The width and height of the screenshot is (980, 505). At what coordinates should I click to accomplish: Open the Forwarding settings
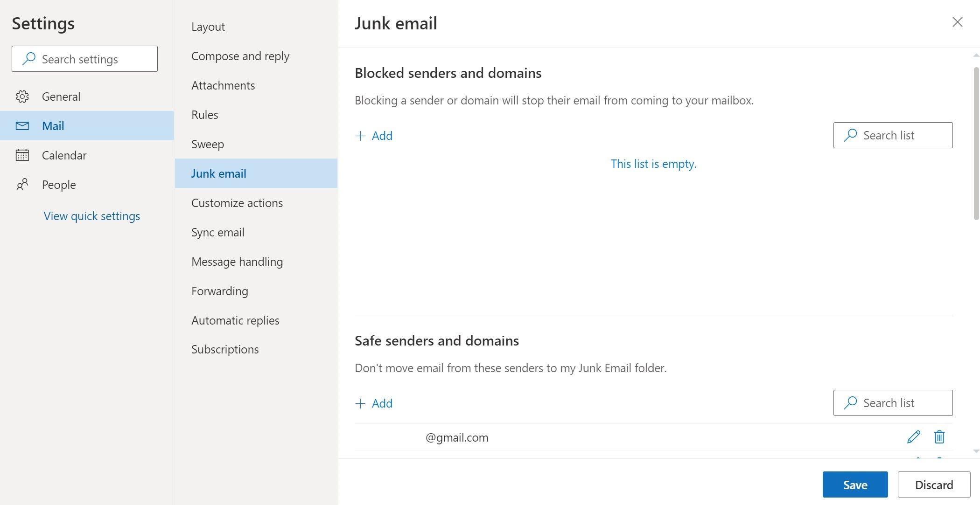click(x=219, y=291)
